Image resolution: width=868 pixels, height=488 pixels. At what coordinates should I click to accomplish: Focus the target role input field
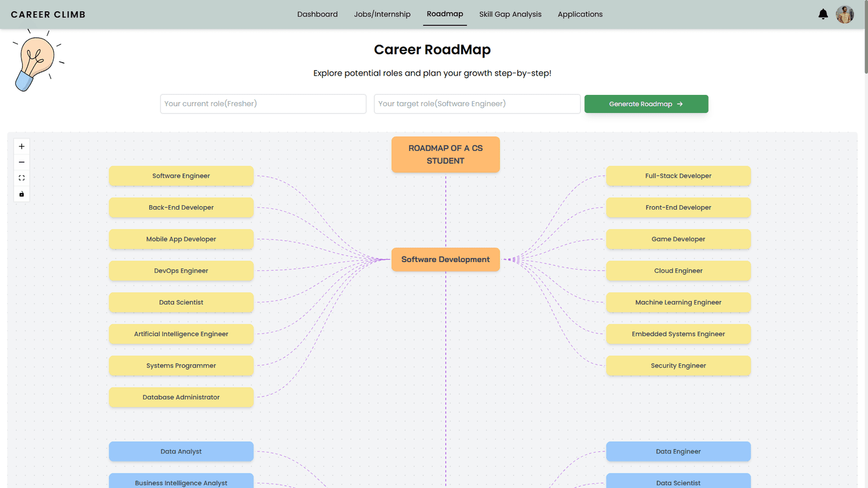click(x=477, y=104)
